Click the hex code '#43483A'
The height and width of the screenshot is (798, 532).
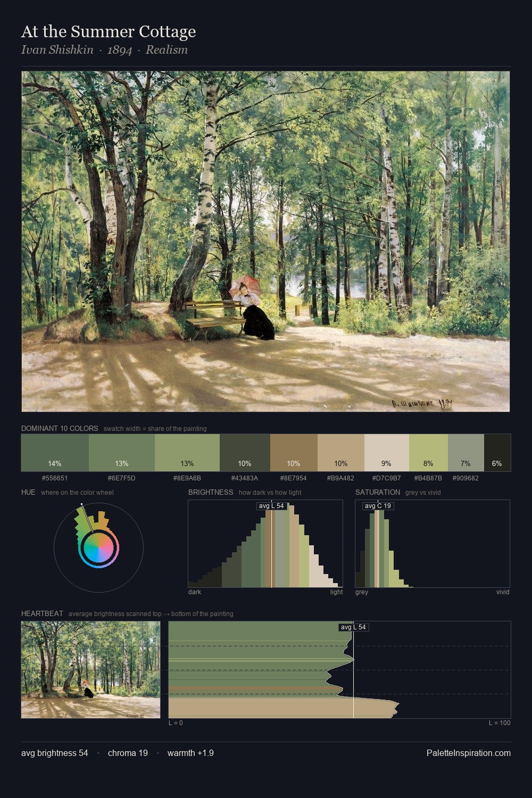[245, 478]
